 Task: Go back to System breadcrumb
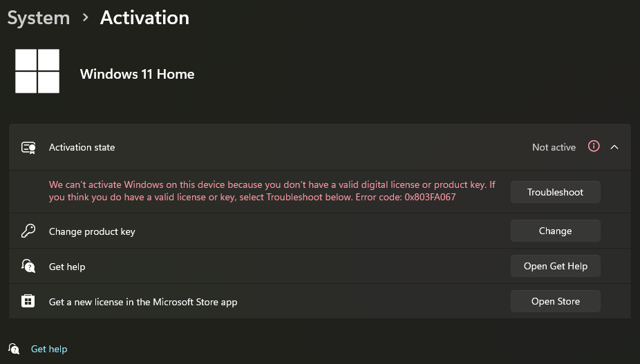tap(39, 18)
